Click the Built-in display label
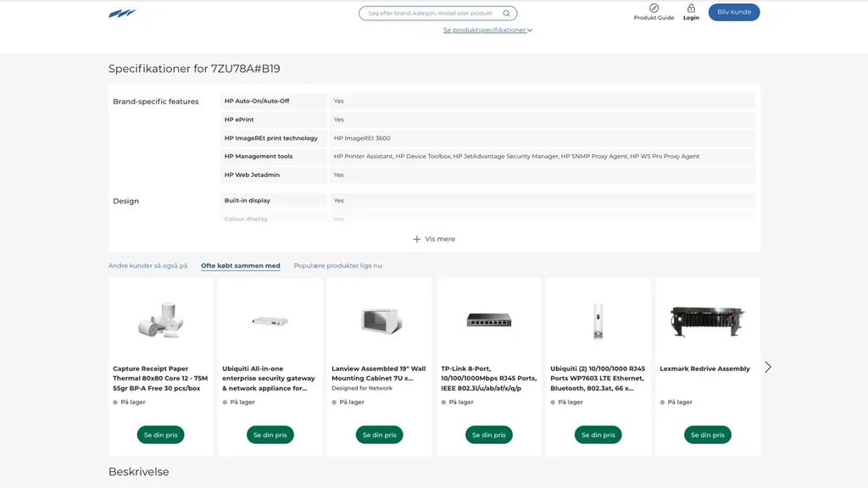Viewport: 868px width, 488px height. [x=248, y=201]
